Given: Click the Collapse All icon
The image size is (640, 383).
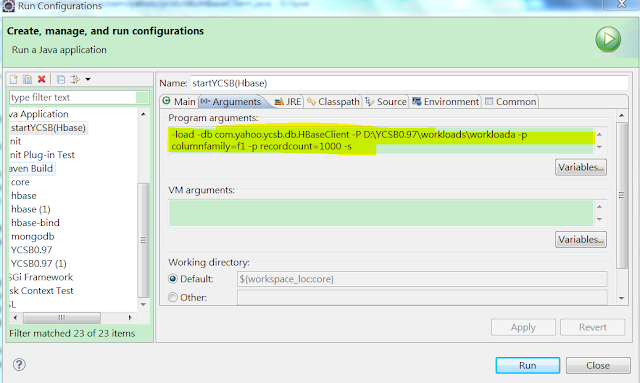Looking at the screenshot, I should pyautogui.click(x=61, y=79).
